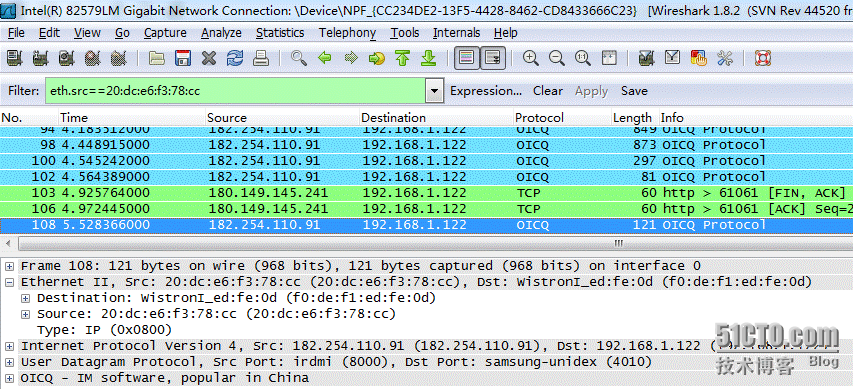Open the Help menu

tap(505, 33)
